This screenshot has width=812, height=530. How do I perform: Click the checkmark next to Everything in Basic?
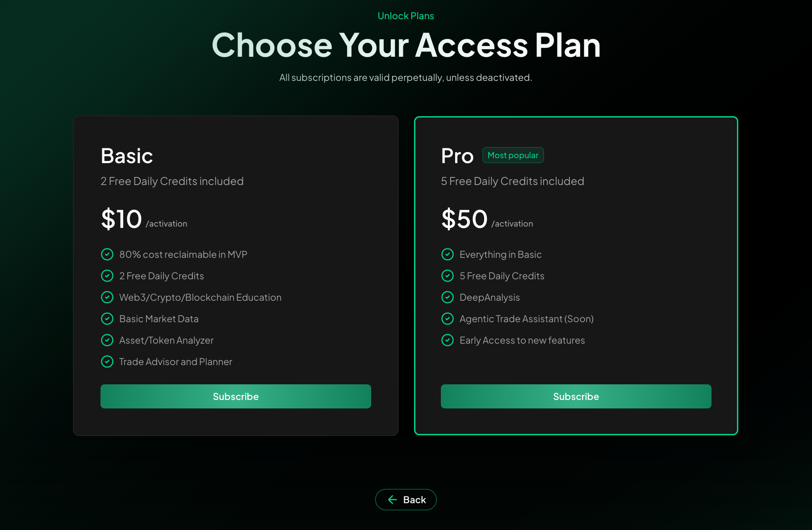click(448, 254)
